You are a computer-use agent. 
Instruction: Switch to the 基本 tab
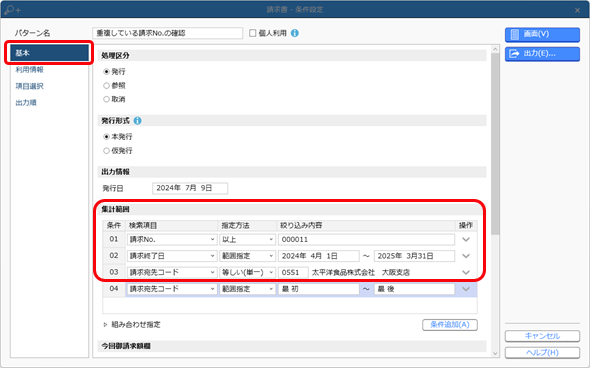[49, 53]
